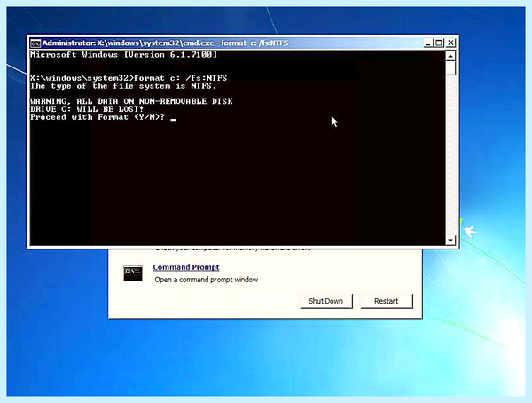Click the 'format c: /fs:NTFS' command line
Image resolution: width=532 pixels, height=403 pixels.
coord(129,78)
